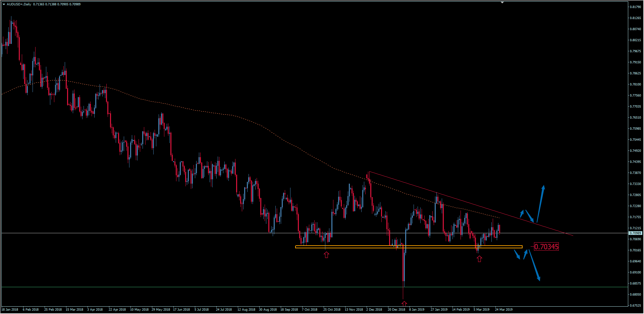Screen dimensions: 644x314
Task: Click the chart shift marker on top edge
Action: pos(502,2)
